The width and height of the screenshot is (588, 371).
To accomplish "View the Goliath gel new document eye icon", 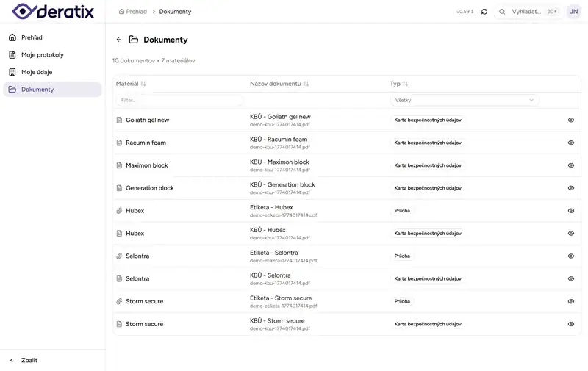I will pyautogui.click(x=571, y=120).
